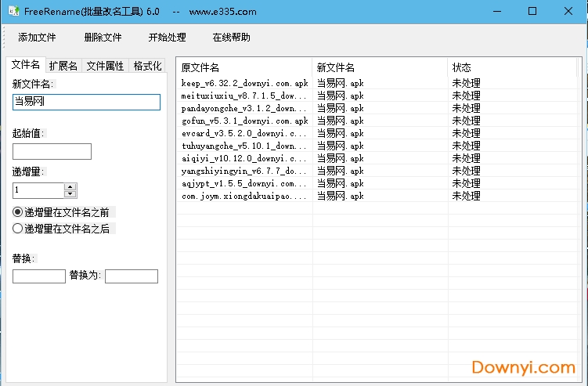588x386 pixels.
Task: Focus the 起始值 input box
Action: tap(52, 151)
